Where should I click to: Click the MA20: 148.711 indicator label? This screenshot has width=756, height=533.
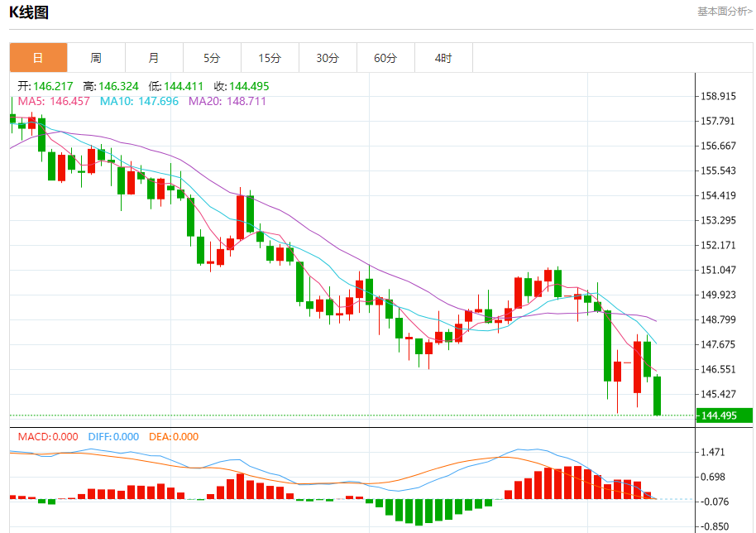pos(227,101)
